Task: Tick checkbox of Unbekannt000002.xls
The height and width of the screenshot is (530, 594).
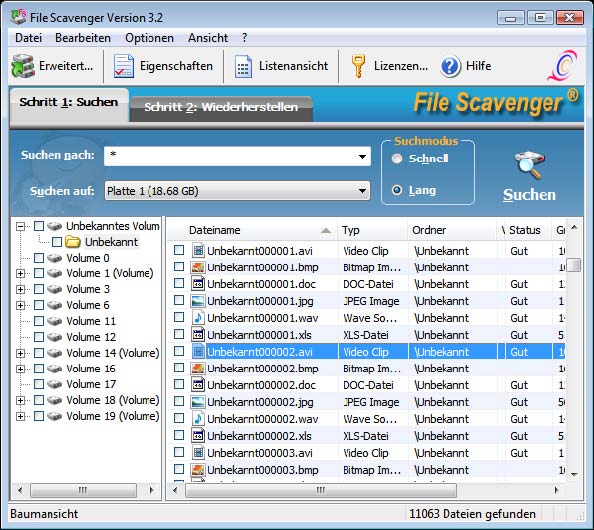Action: (179, 435)
